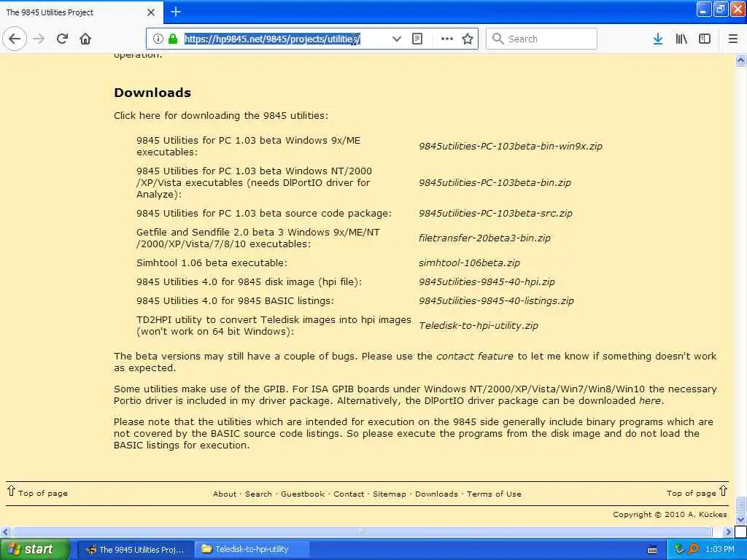Select The 9845 Utilities Project tab
The width and height of the screenshot is (747, 560).
click(81, 12)
